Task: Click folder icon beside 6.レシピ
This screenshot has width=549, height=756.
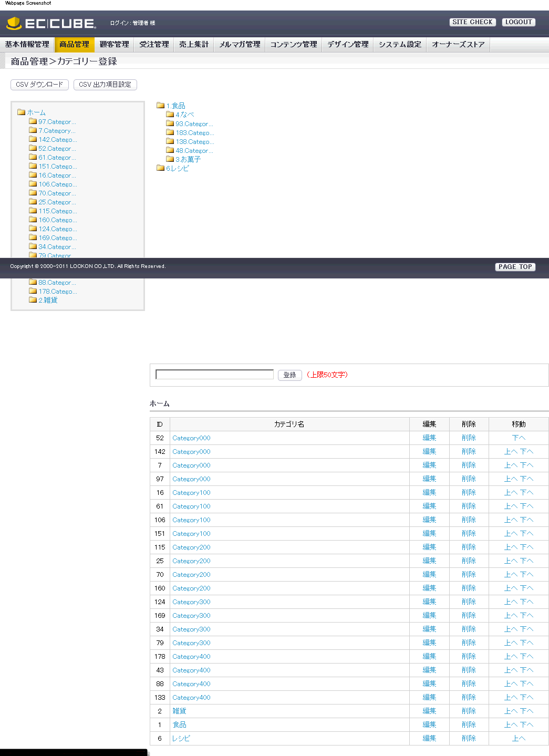Action: 160,168
